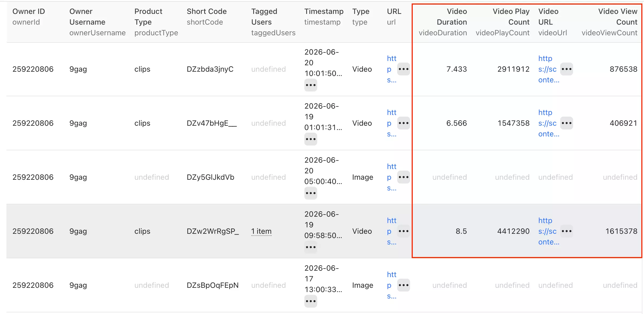Expand timestamp ellipsis for DZy5GlJkdVb row
The height and width of the screenshot is (314, 644).
pyautogui.click(x=310, y=193)
